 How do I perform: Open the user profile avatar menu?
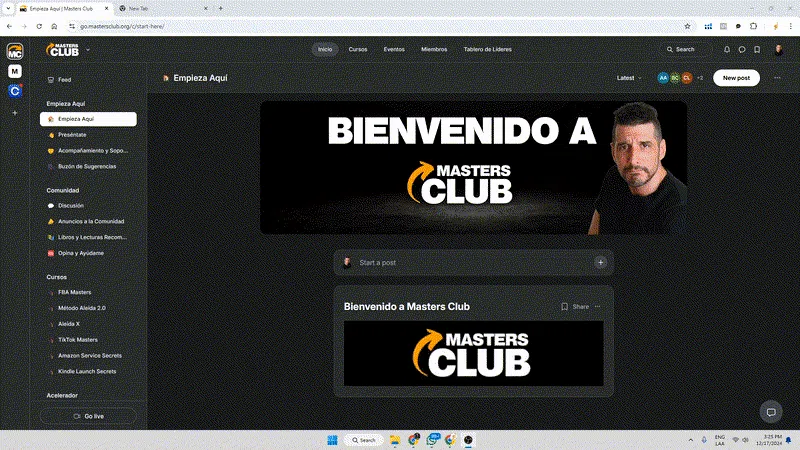779,49
